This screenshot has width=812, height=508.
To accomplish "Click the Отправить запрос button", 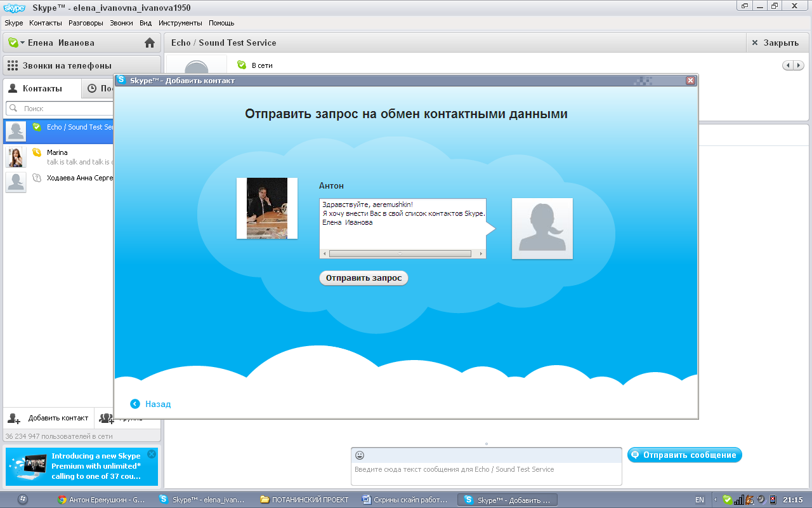I will point(363,278).
